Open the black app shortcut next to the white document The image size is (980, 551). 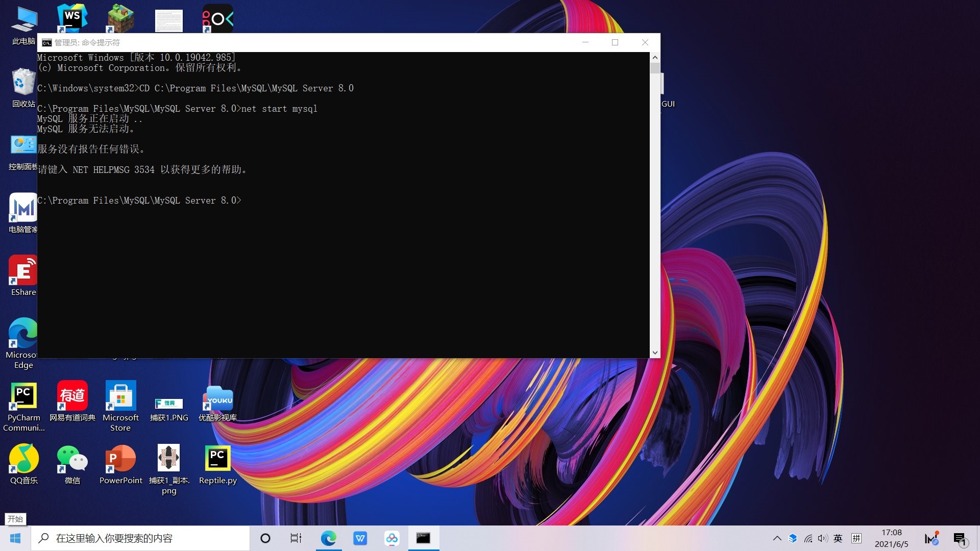click(217, 18)
